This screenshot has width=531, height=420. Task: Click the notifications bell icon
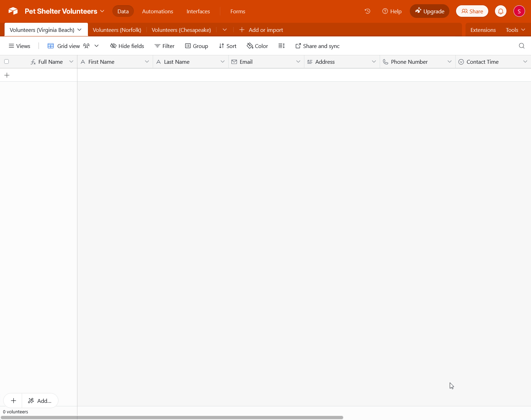(501, 11)
